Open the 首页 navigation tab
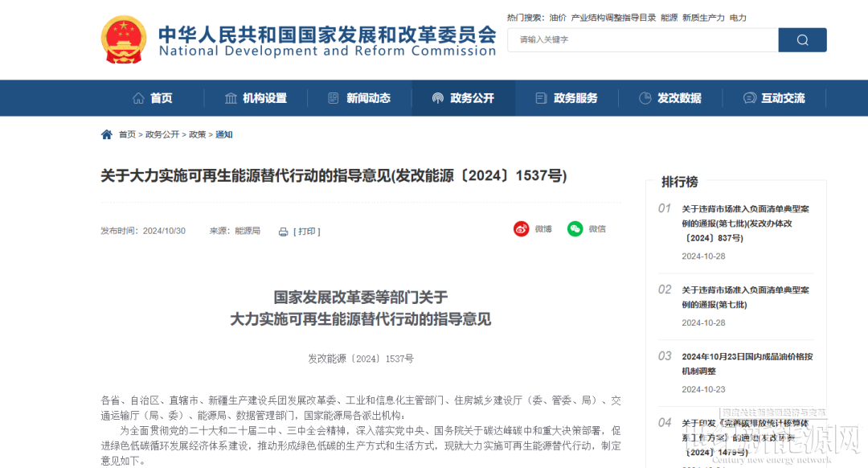The image size is (868, 468). point(153,98)
